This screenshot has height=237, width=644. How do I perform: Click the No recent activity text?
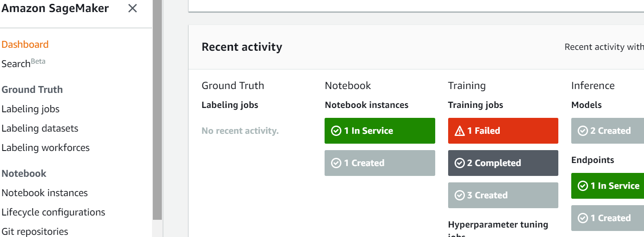coord(240,131)
